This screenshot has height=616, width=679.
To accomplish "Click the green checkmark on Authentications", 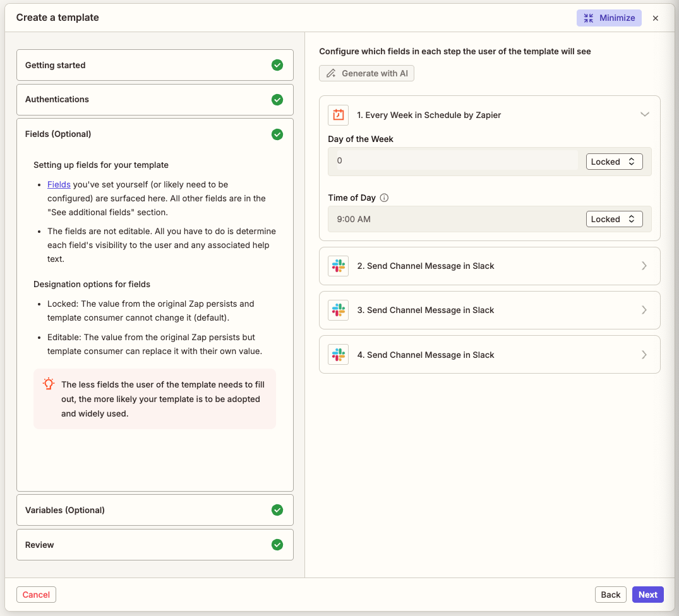I will click(x=277, y=100).
